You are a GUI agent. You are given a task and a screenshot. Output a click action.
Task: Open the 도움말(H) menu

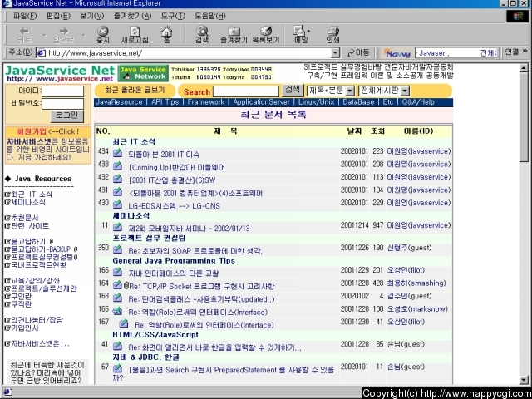[x=210, y=16]
